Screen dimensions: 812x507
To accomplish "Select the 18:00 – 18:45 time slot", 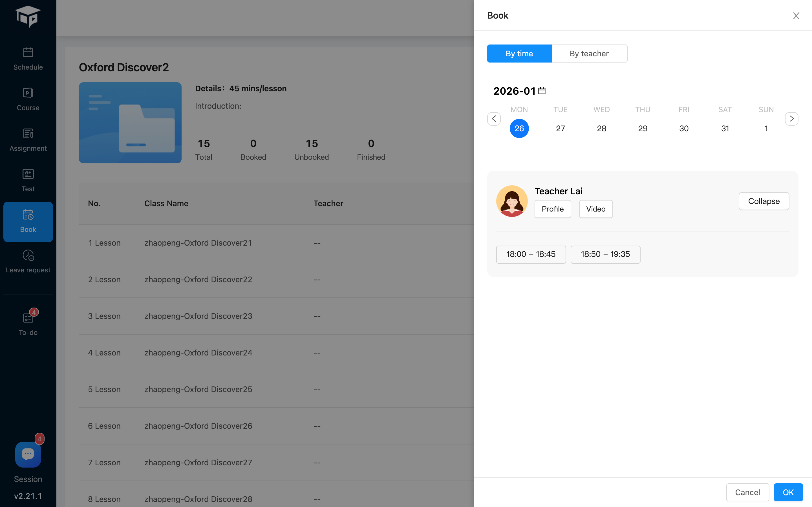I will click(x=531, y=254).
